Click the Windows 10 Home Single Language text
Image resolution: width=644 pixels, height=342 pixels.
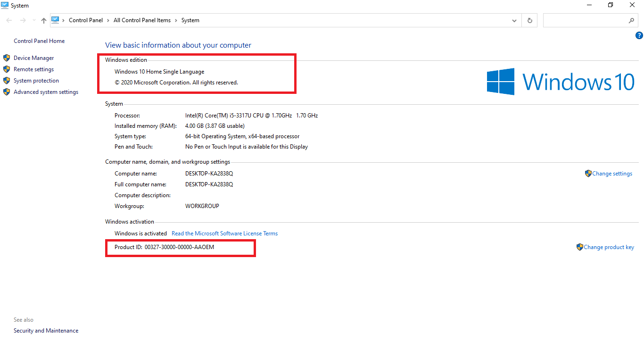coord(159,72)
